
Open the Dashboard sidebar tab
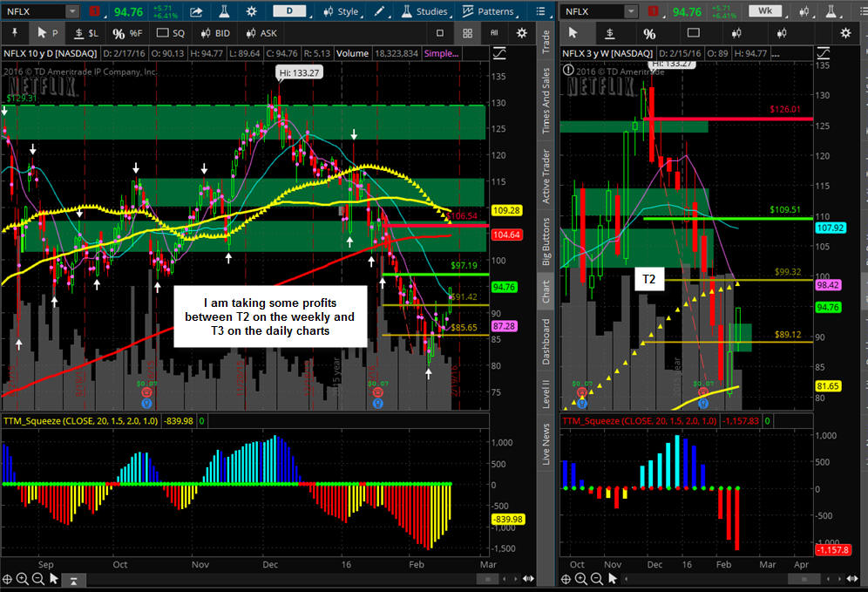coord(546,342)
